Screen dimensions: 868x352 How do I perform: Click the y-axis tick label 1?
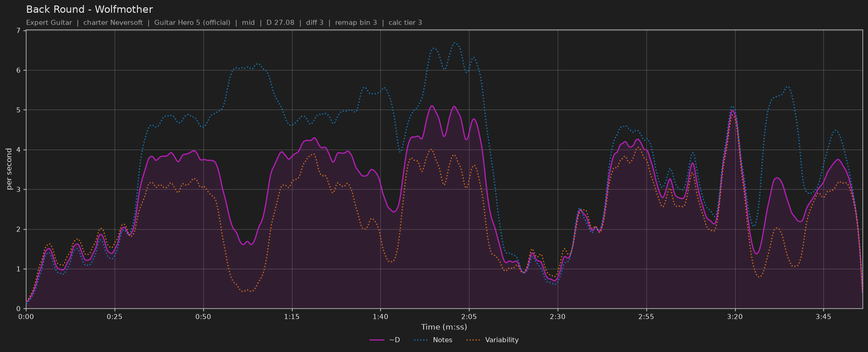pos(18,269)
